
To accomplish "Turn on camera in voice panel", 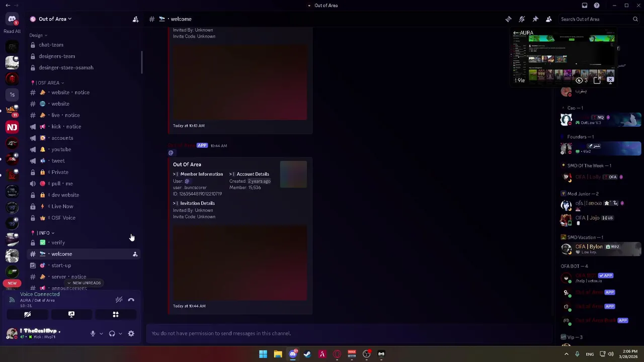I will pyautogui.click(x=28, y=314).
